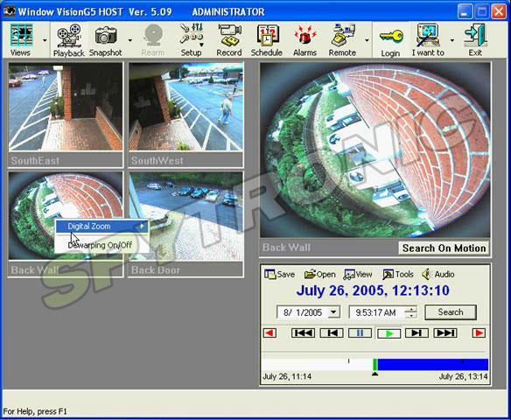
Task: Click the 'July 26, 2005, 12:13:10' timestamp
Action: point(373,290)
